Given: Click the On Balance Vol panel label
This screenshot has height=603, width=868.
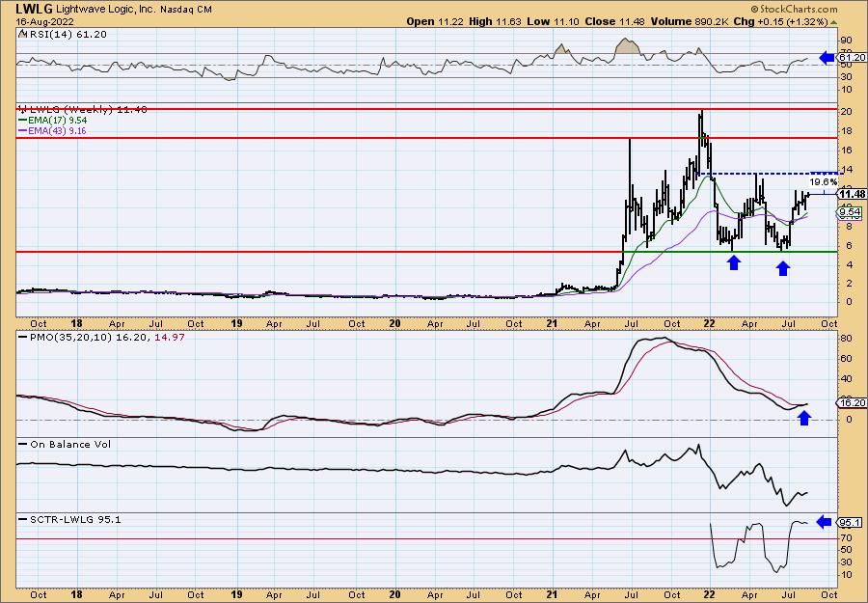Looking at the screenshot, I should point(69,444).
